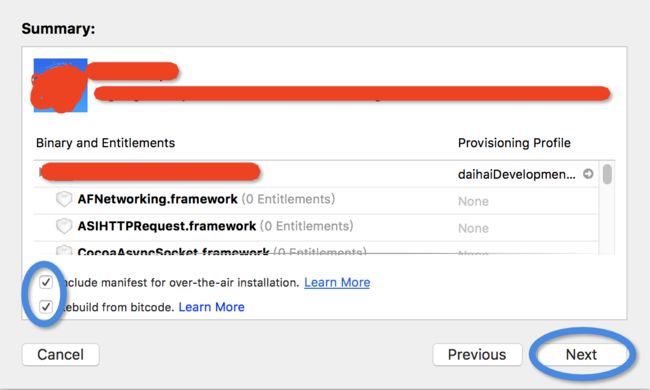Open Learn More about over-the-air installation

point(337,283)
